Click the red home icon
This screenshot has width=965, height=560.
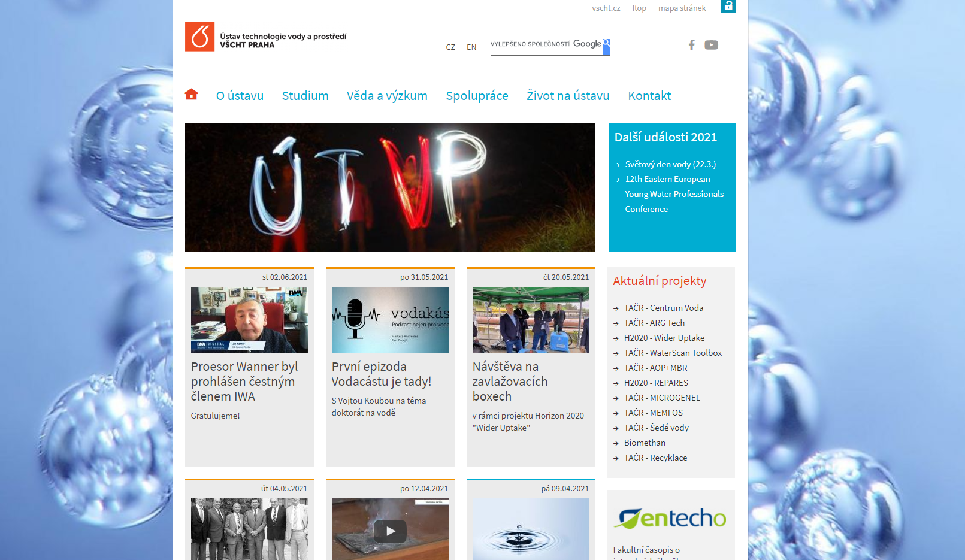pyautogui.click(x=191, y=94)
